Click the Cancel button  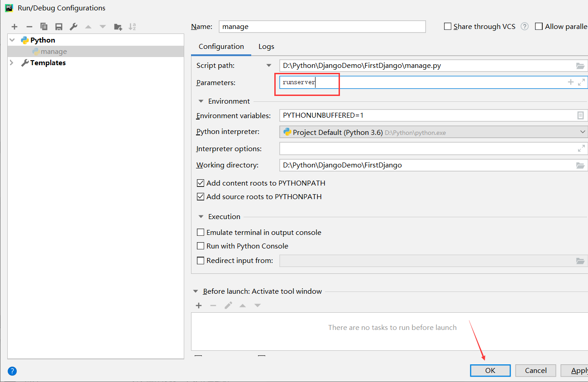(536, 371)
